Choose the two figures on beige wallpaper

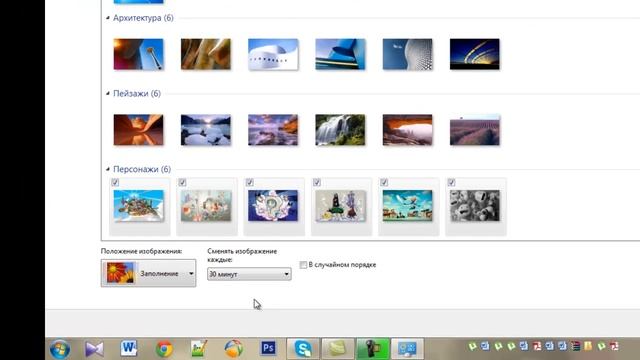click(341, 206)
